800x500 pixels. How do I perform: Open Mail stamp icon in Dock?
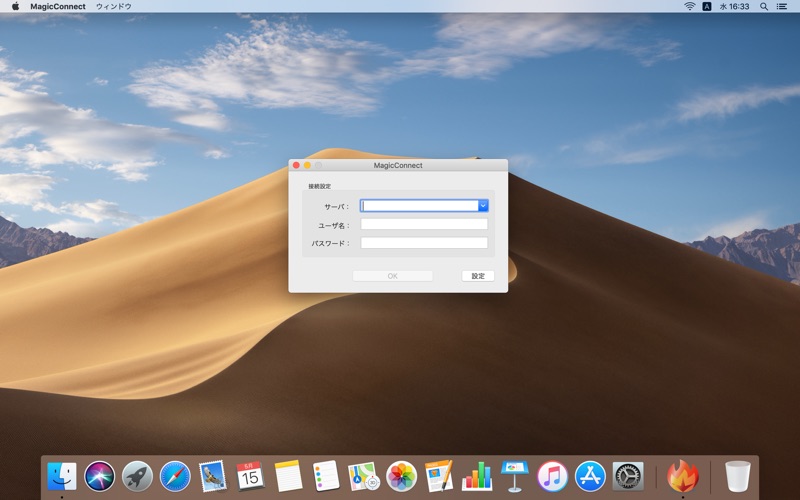(x=213, y=476)
